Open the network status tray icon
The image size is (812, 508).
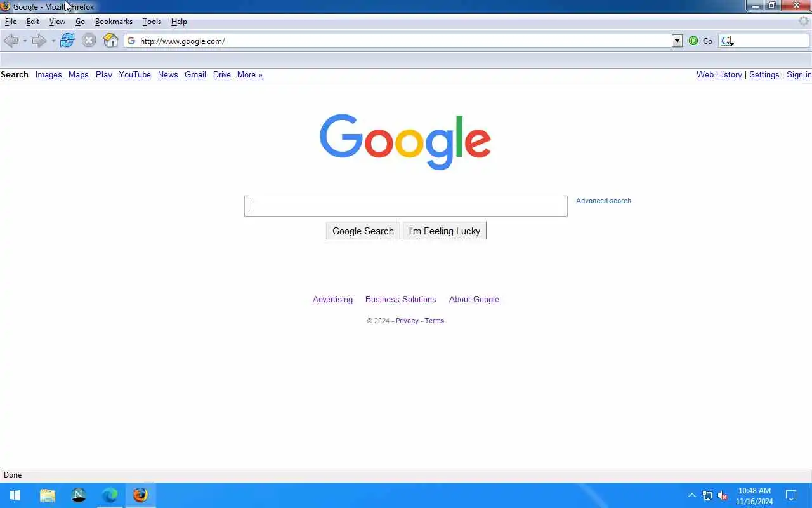(x=707, y=496)
